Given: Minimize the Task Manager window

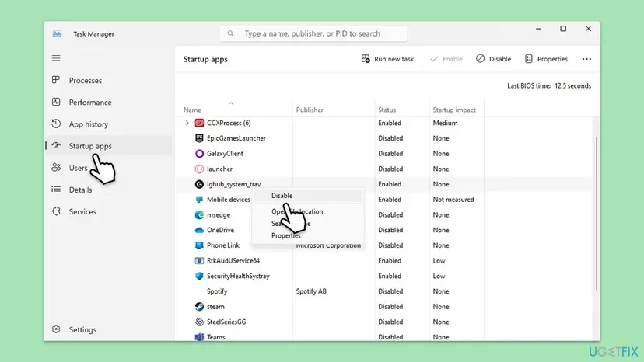Looking at the screenshot, I should pos(538,29).
